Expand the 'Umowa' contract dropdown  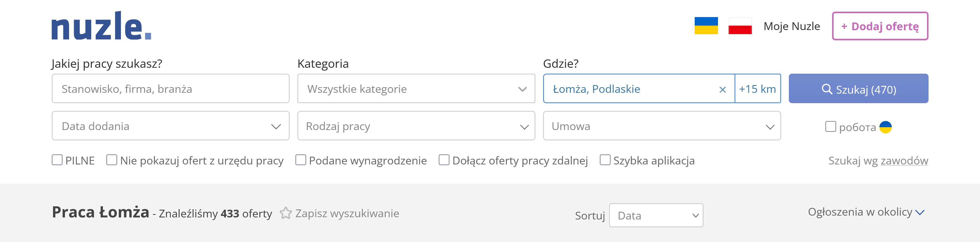click(x=662, y=126)
